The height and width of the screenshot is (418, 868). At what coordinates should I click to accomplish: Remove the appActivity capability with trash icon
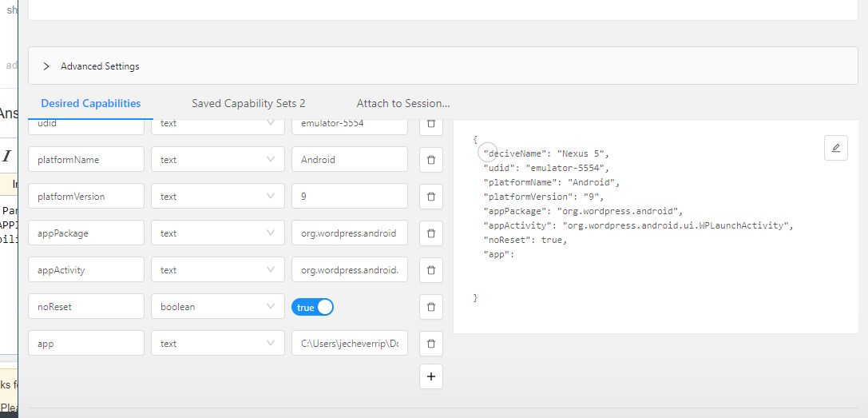tap(430, 270)
